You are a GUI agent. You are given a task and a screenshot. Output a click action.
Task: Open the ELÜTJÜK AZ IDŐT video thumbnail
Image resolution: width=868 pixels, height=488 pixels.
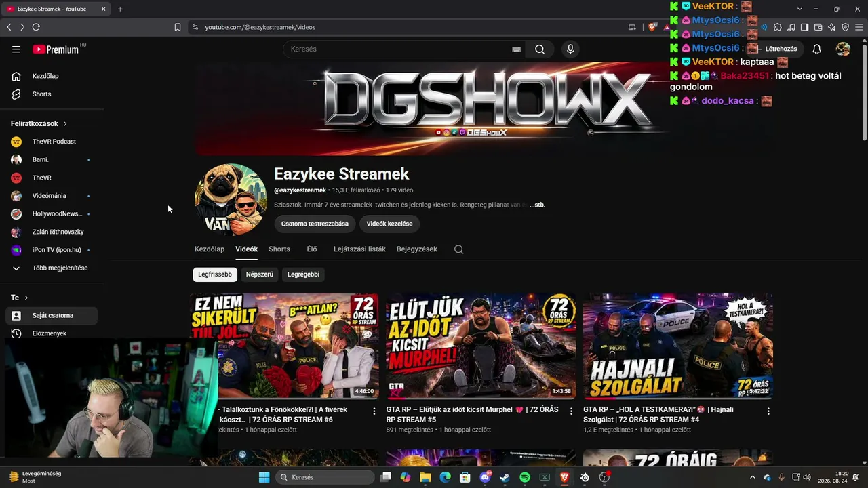pos(481,346)
